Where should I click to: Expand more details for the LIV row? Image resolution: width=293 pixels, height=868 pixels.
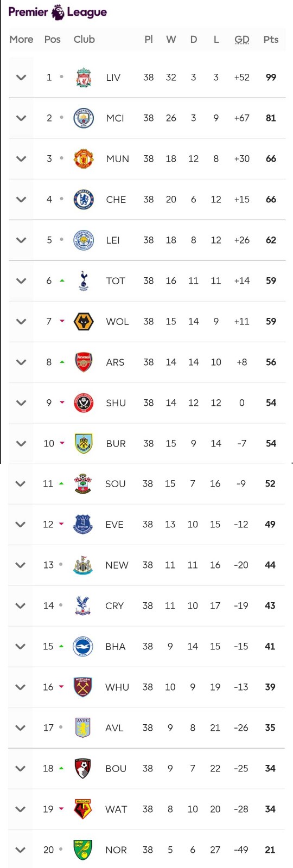tap(21, 78)
